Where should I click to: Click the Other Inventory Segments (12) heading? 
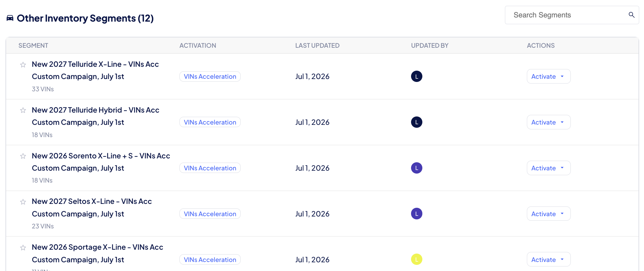click(85, 18)
